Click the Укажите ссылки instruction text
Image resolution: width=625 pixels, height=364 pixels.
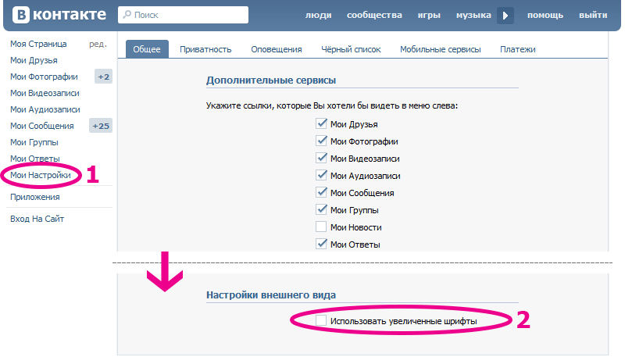[x=332, y=105]
